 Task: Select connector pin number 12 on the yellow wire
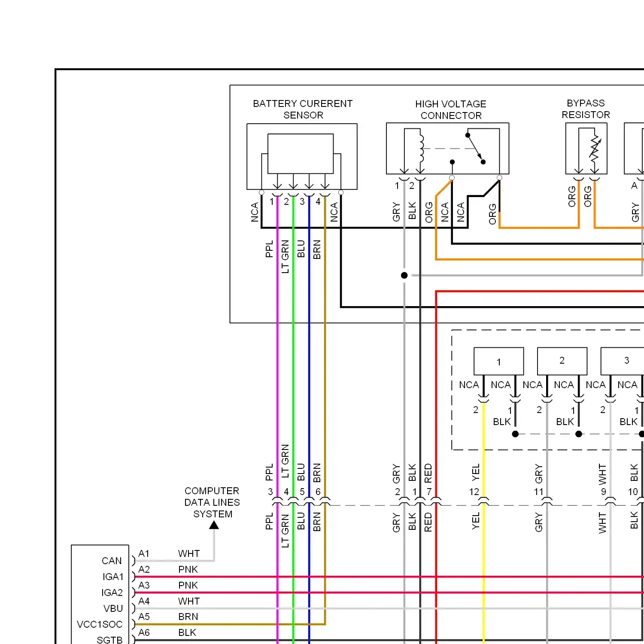click(474, 492)
